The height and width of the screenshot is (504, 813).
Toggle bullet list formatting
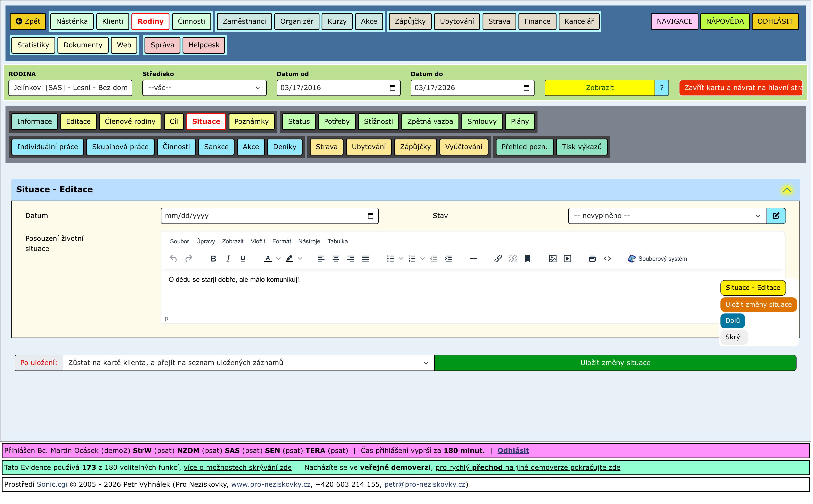(x=390, y=259)
